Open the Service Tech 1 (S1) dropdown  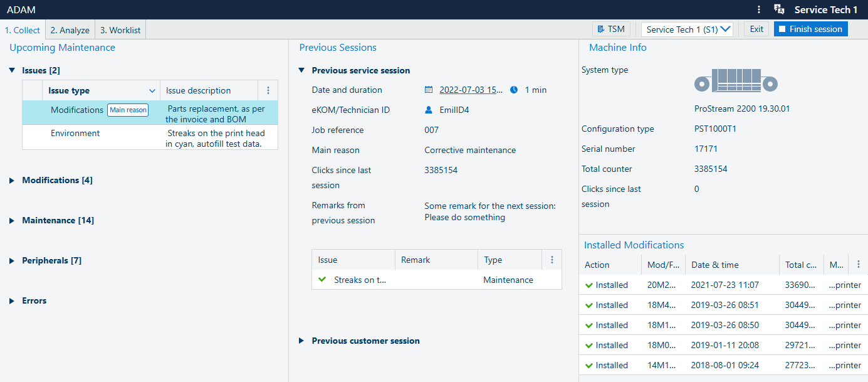pyautogui.click(x=688, y=29)
